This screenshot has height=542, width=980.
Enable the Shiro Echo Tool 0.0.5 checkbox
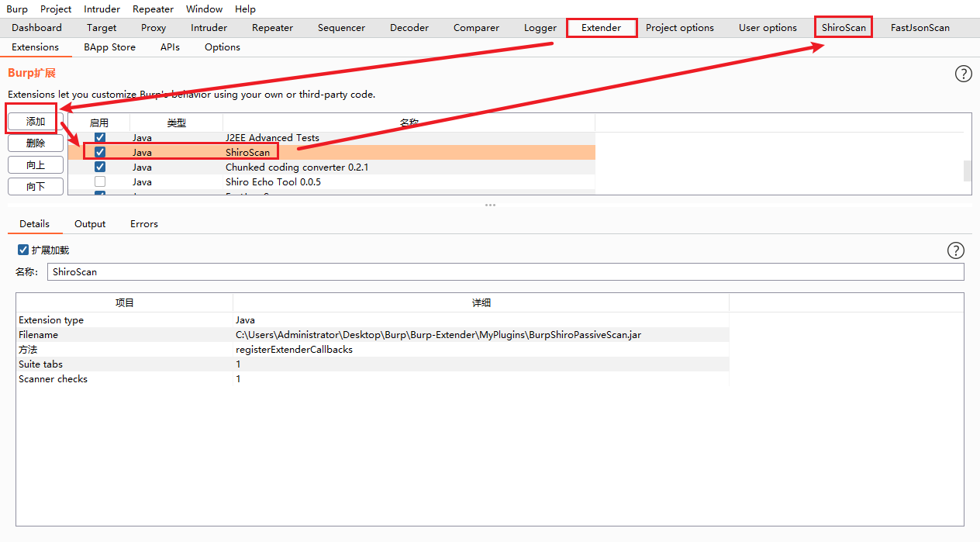tap(100, 182)
